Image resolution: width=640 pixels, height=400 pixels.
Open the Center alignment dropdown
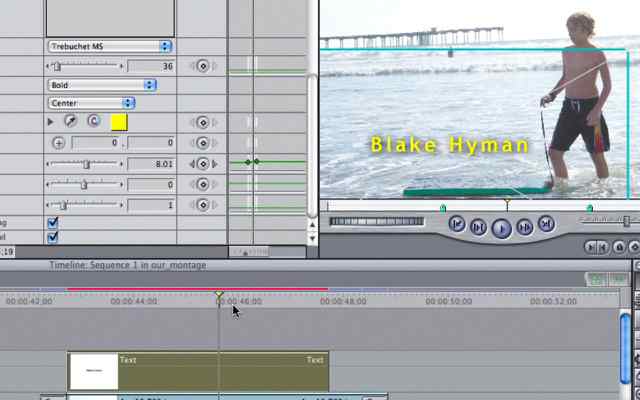91,103
